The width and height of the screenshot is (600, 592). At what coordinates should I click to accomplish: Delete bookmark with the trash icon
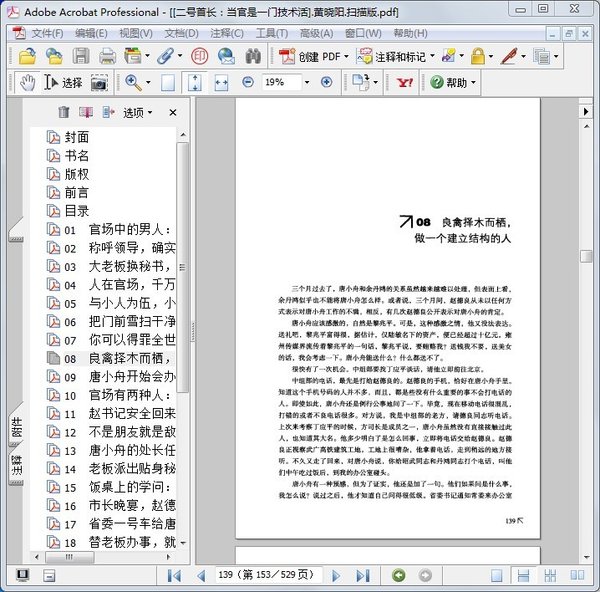[x=64, y=112]
